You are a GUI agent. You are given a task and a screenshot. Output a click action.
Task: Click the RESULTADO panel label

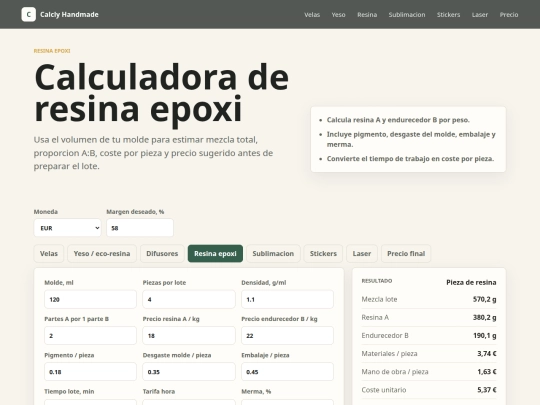[377, 281]
